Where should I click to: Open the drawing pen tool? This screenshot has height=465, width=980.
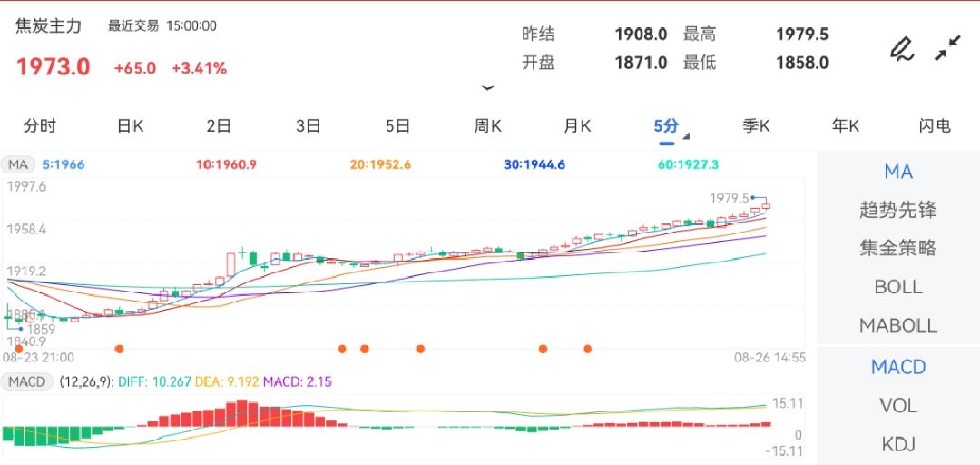point(901,48)
